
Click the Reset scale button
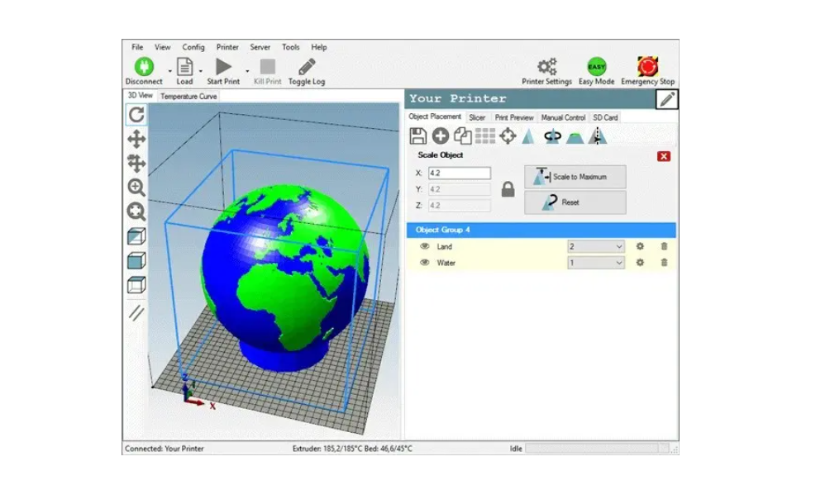click(575, 202)
